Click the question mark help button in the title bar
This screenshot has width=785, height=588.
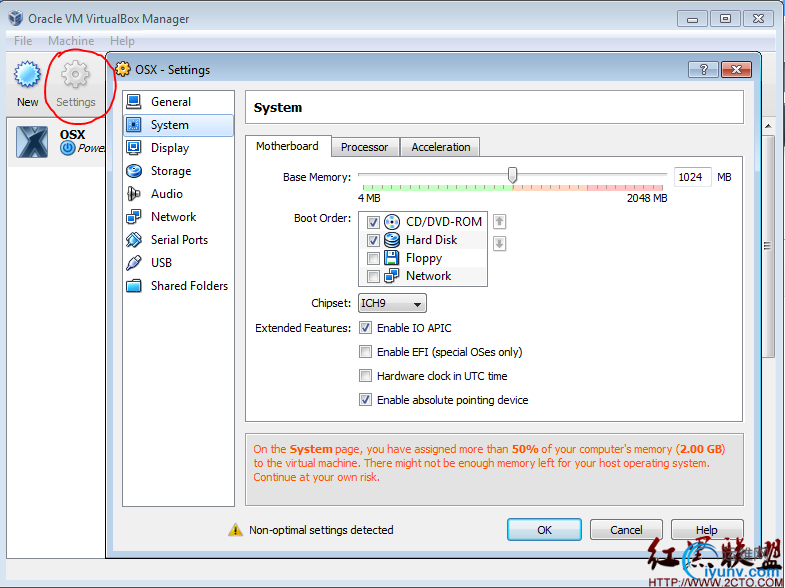point(703,70)
